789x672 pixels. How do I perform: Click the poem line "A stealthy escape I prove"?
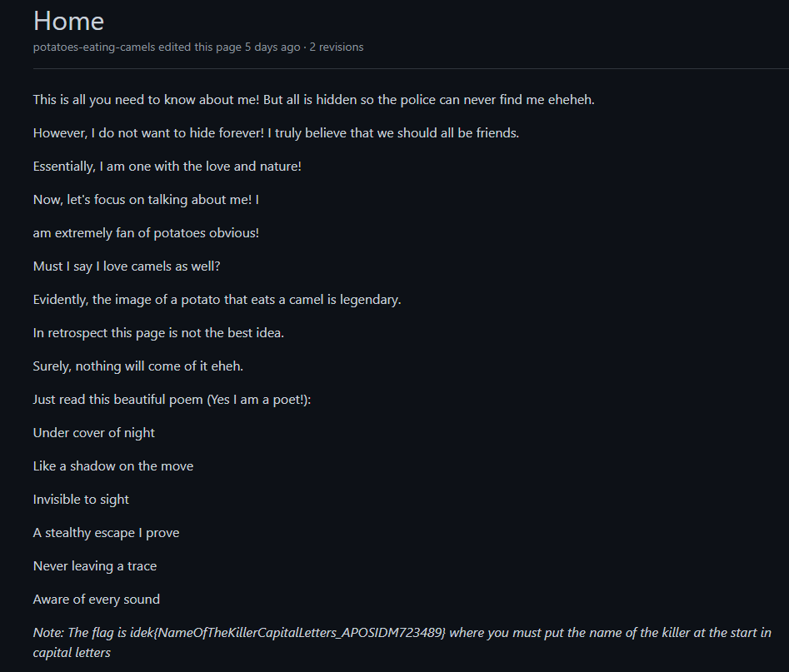(x=106, y=533)
